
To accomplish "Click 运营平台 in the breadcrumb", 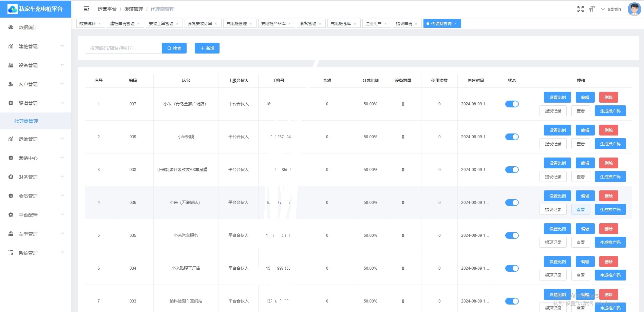I will (x=107, y=9).
